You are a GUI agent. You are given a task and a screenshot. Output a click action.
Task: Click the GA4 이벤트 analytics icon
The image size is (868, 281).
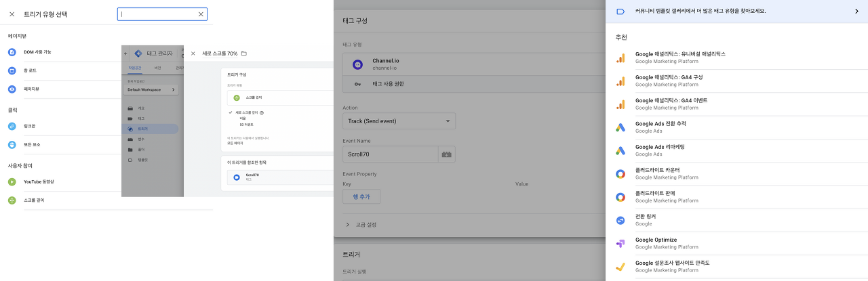pos(620,104)
